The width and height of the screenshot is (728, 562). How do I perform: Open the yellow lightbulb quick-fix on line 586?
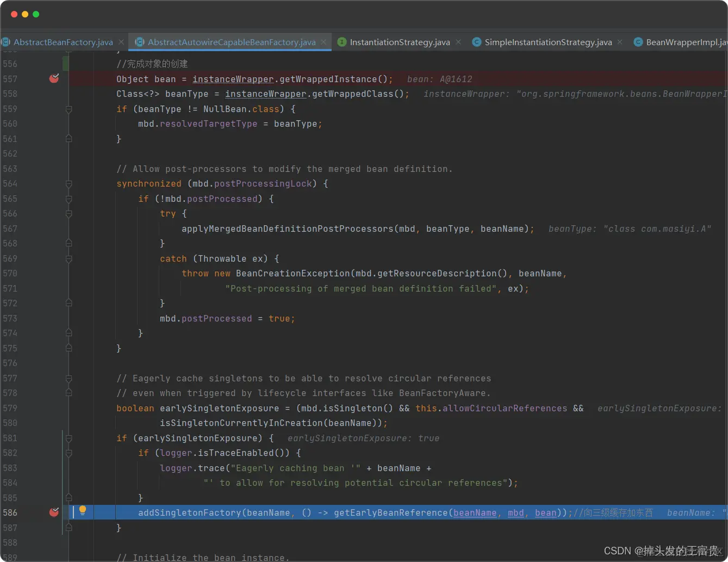pyautogui.click(x=83, y=510)
